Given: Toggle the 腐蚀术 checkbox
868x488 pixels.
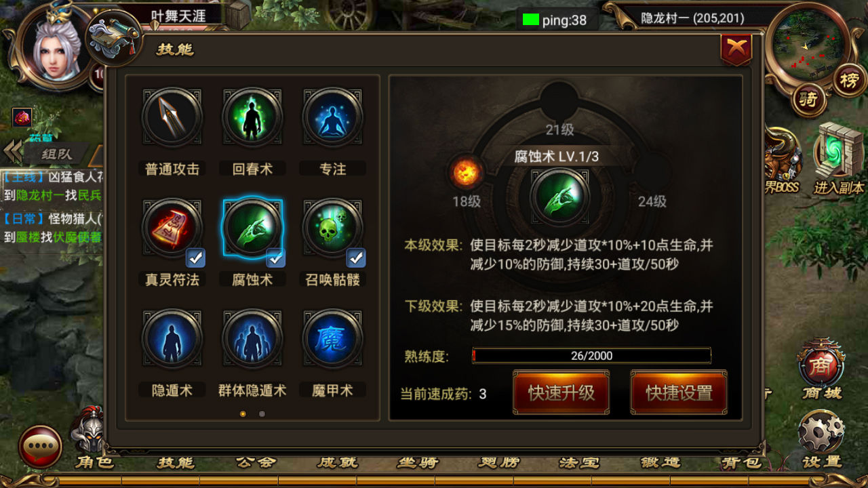Looking at the screenshot, I should [275, 258].
